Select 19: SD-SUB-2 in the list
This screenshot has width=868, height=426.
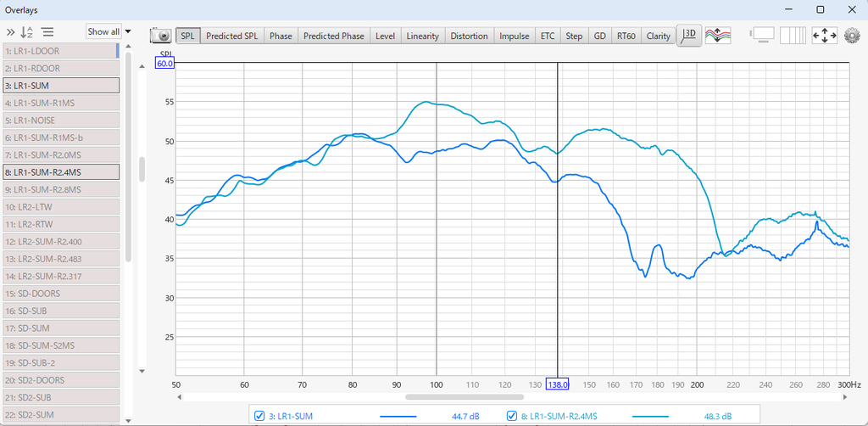(61, 362)
